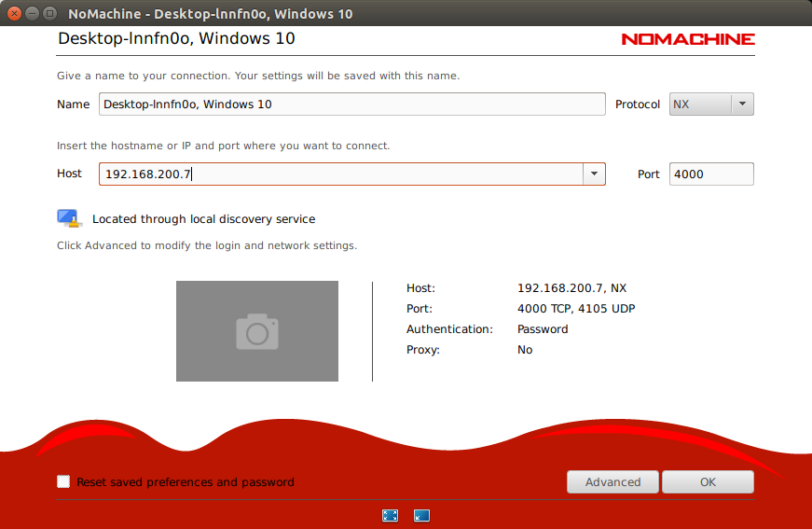812x529 pixels.
Task: Click the 'Desktop-lnnfn0o, Windows 10' heading
Action: click(x=176, y=38)
